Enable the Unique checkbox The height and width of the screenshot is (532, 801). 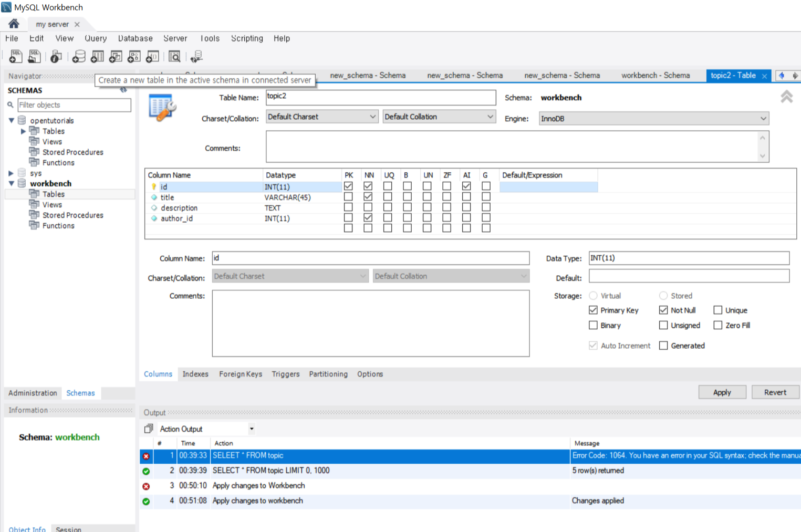pos(717,310)
